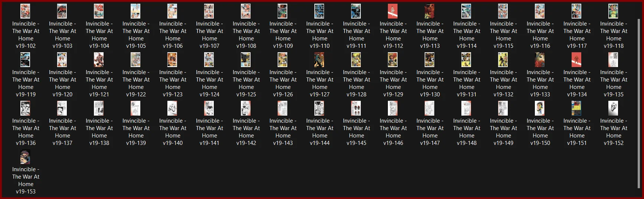Select the v19-114 image icon

point(466,11)
